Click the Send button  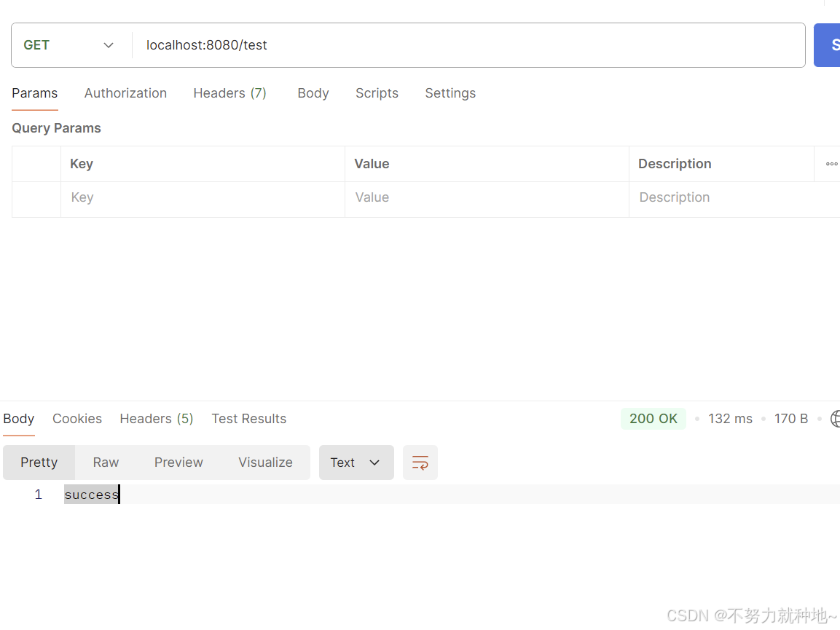click(x=831, y=44)
